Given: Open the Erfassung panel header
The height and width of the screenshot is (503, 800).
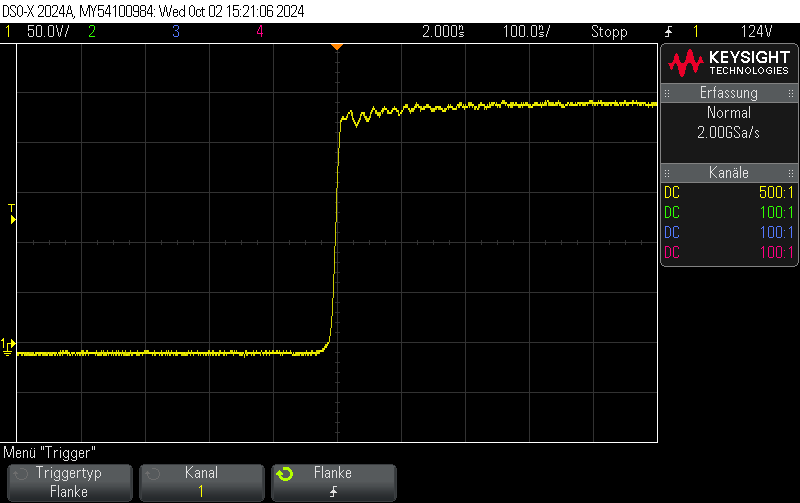Looking at the screenshot, I should 729,93.
